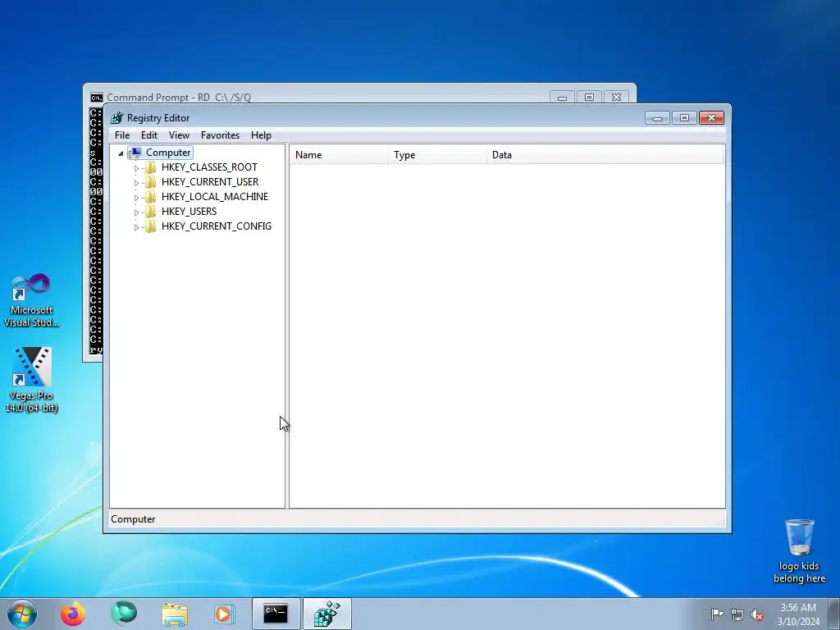Viewport: 840px width, 630px height.
Task: Click the system clock showing 3:56 AM
Action: [798, 614]
